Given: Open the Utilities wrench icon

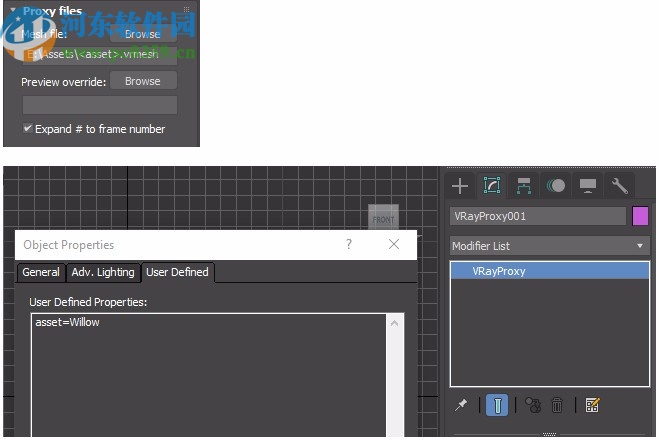Looking at the screenshot, I should (619, 185).
